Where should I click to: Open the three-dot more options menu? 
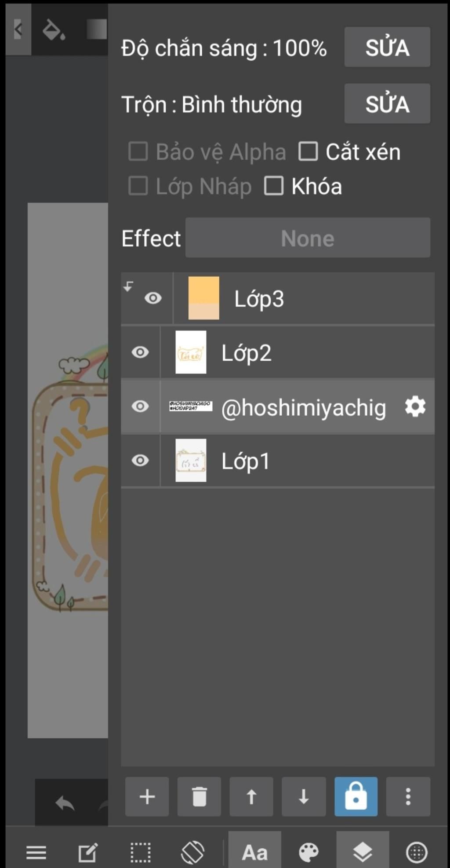point(408,796)
